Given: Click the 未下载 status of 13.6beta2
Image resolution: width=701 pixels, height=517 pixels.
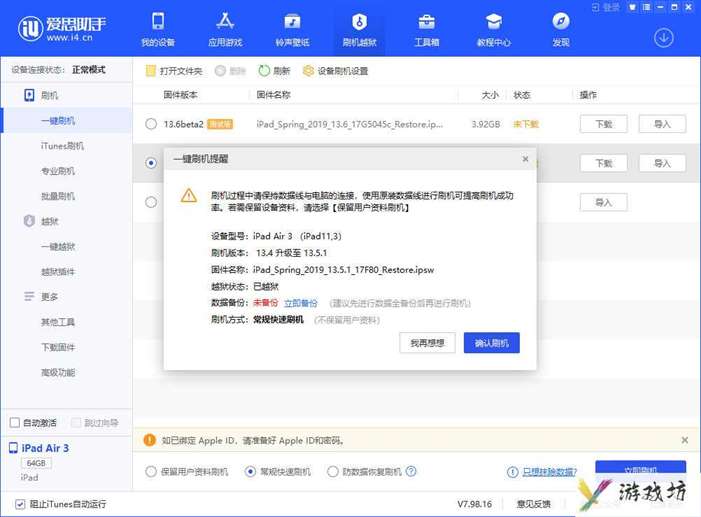Looking at the screenshot, I should click(x=525, y=124).
